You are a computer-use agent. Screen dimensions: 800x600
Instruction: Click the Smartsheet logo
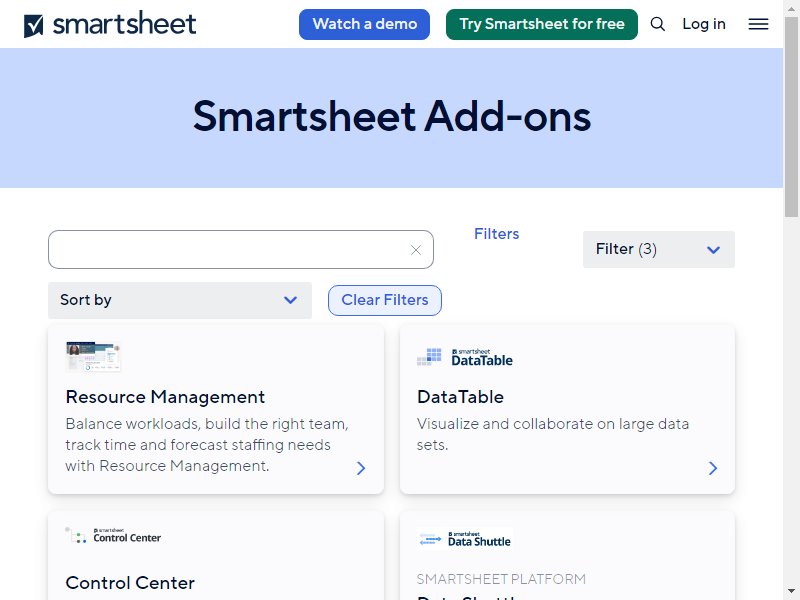click(110, 24)
